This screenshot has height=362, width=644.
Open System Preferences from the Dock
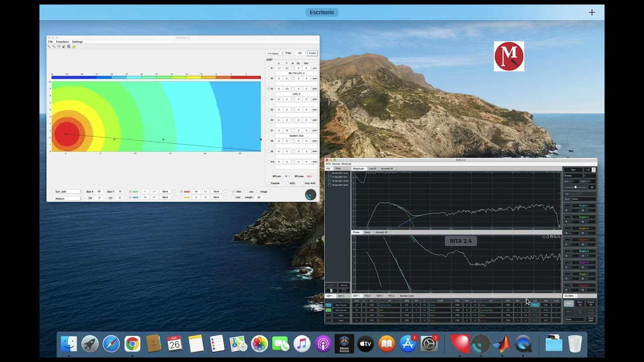click(429, 344)
